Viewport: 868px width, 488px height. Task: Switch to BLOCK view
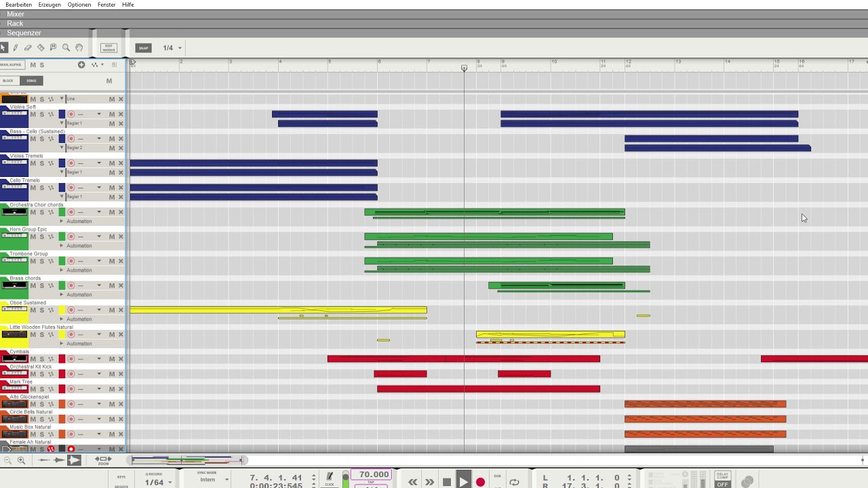8,81
